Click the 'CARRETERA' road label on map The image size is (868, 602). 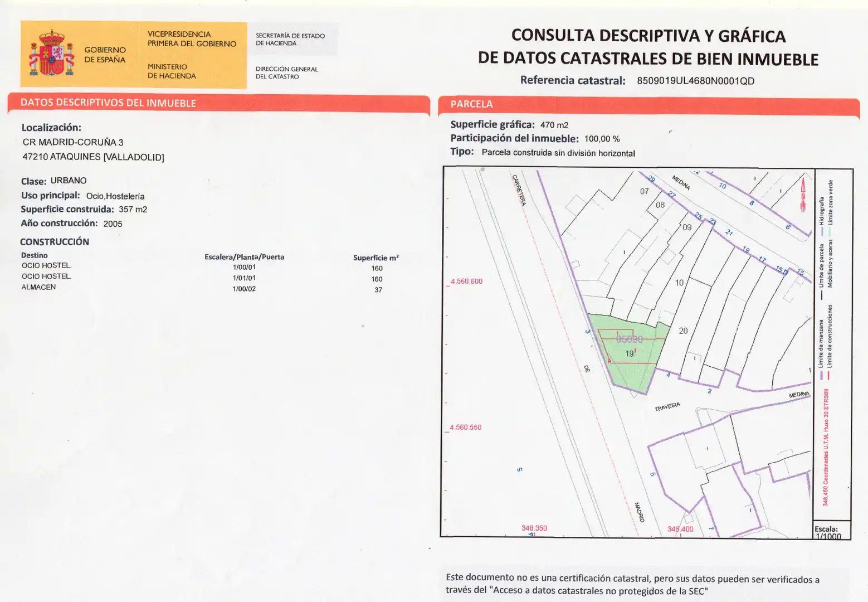[x=519, y=191]
